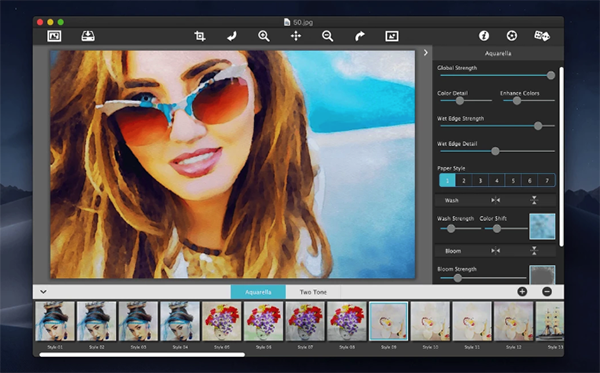Activate the move/pan tool

click(296, 36)
